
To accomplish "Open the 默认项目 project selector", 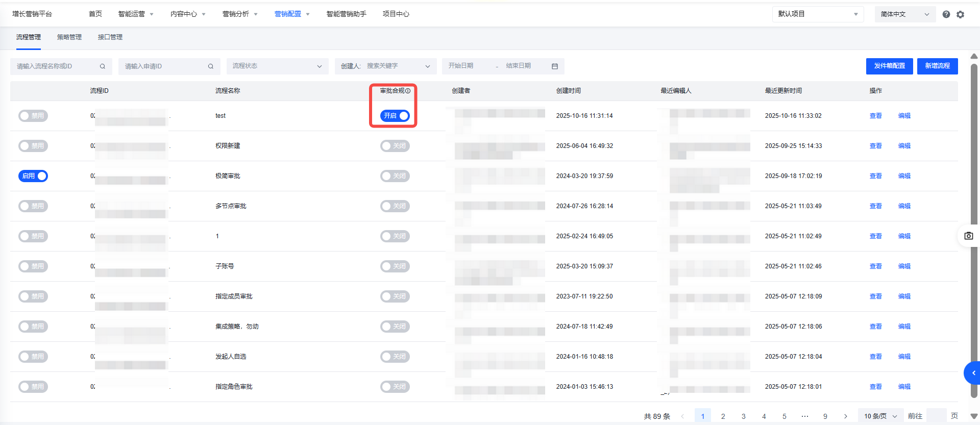I will [x=818, y=14].
